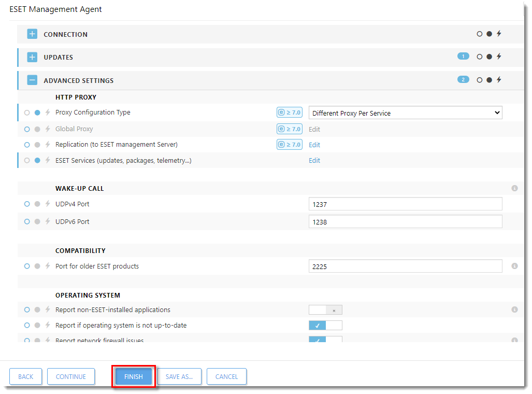The width and height of the screenshot is (532, 394).
Task: Toggle Report if operating system not up-to-date switch
Action: click(325, 326)
